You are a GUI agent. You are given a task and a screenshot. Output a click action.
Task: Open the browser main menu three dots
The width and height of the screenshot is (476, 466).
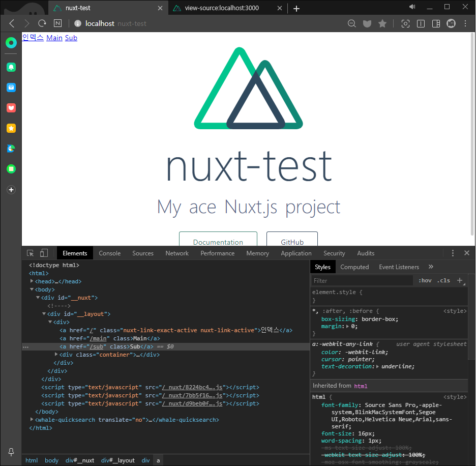465,23
